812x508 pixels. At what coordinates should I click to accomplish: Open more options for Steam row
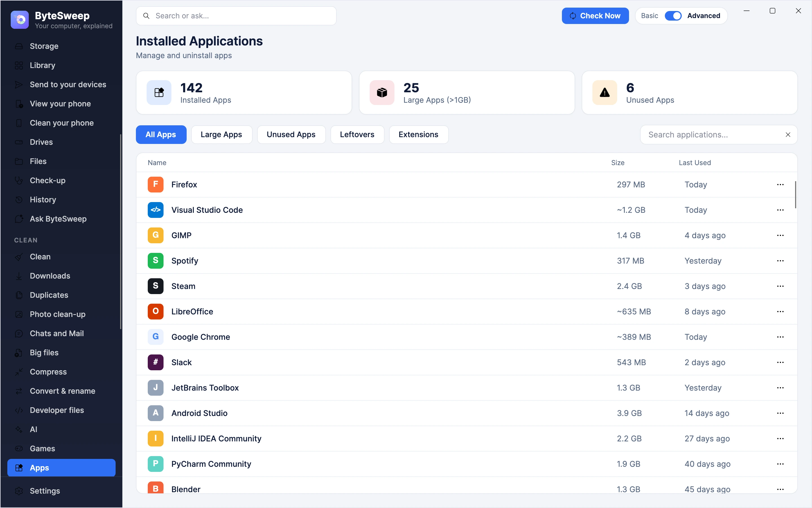coord(780,286)
